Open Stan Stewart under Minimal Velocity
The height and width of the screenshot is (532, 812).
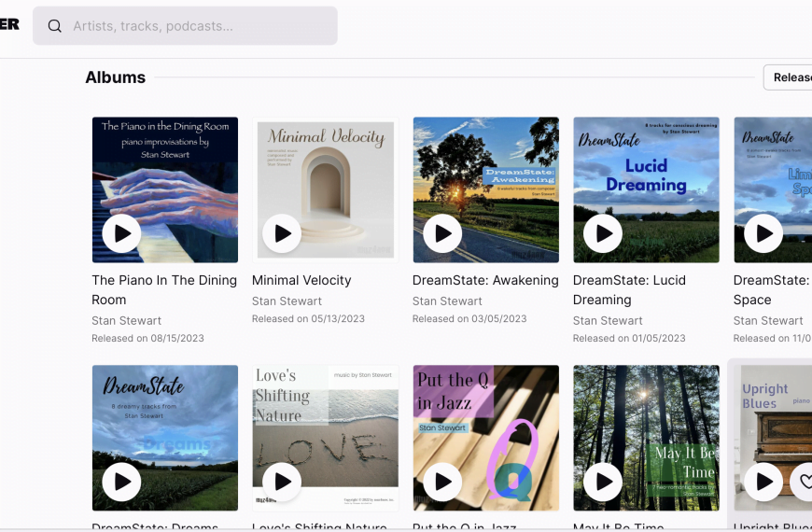(287, 301)
